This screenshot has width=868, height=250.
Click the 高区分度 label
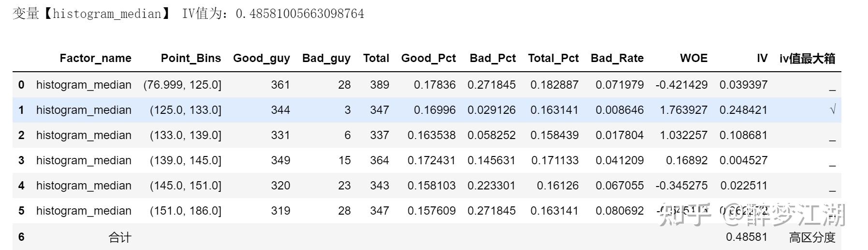pyautogui.click(x=812, y=237)
